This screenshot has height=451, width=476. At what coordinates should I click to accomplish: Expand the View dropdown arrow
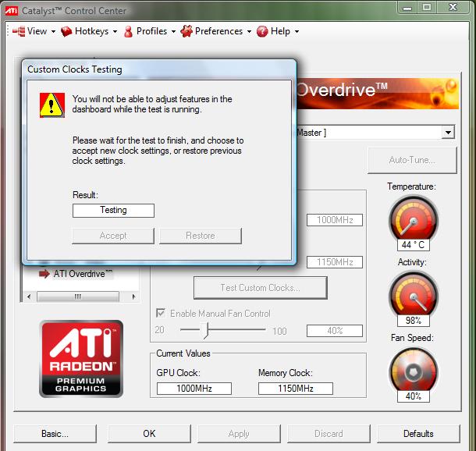[53, 31]
